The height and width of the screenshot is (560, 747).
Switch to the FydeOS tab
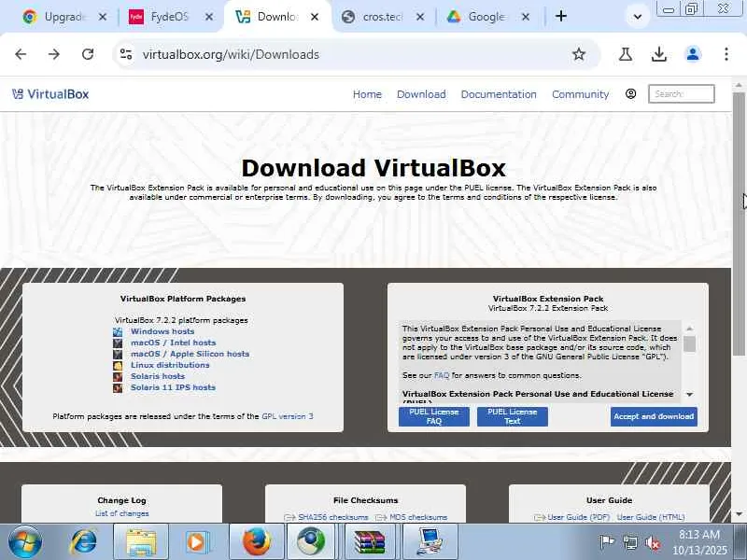169,17
